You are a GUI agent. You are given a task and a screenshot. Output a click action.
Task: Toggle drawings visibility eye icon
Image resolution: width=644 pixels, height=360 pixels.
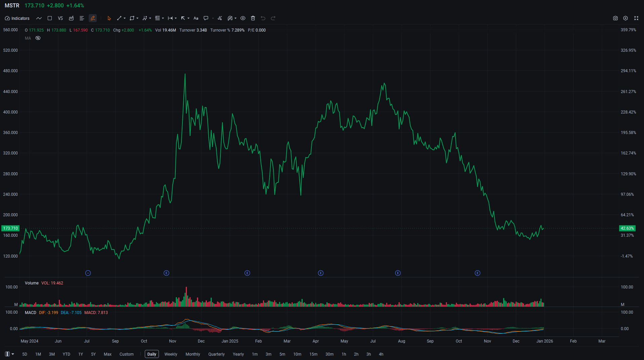point(243,18)
